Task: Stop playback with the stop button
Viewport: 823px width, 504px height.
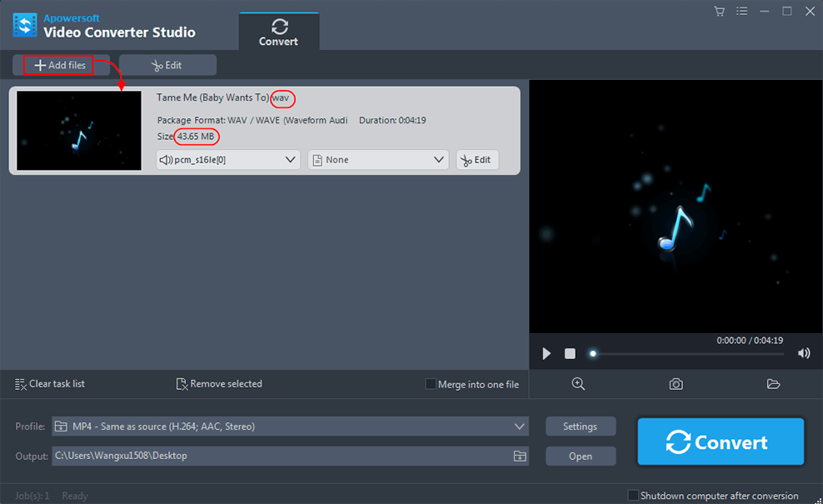Action: pyautogui.click(x=570, y=353)
